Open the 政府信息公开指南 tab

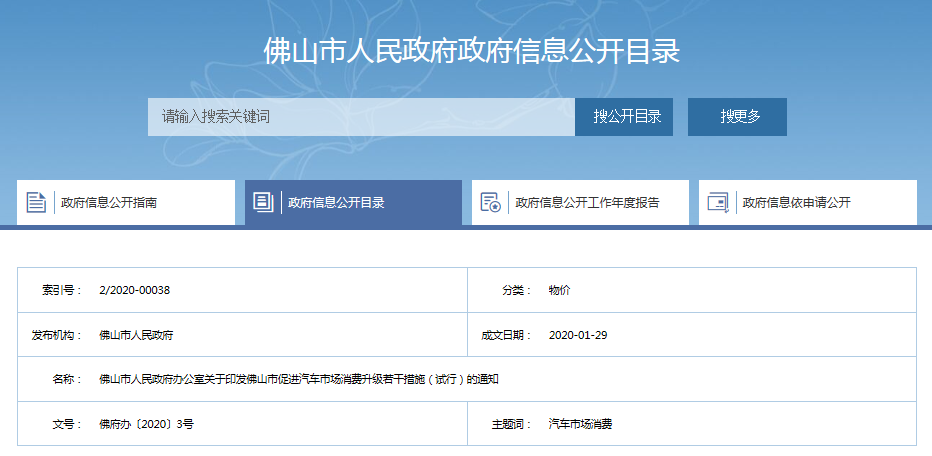(x=109, y=203)
